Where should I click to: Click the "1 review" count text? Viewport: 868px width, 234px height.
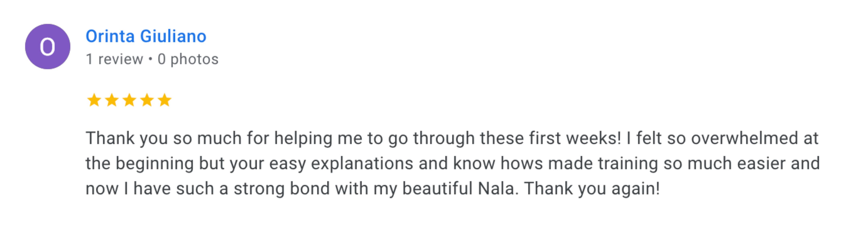pos(115,59)
